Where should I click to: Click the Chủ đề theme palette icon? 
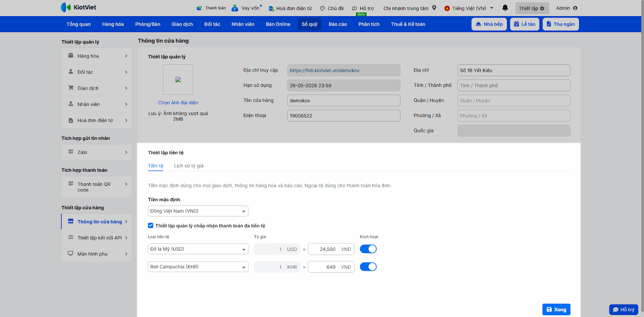322,8
